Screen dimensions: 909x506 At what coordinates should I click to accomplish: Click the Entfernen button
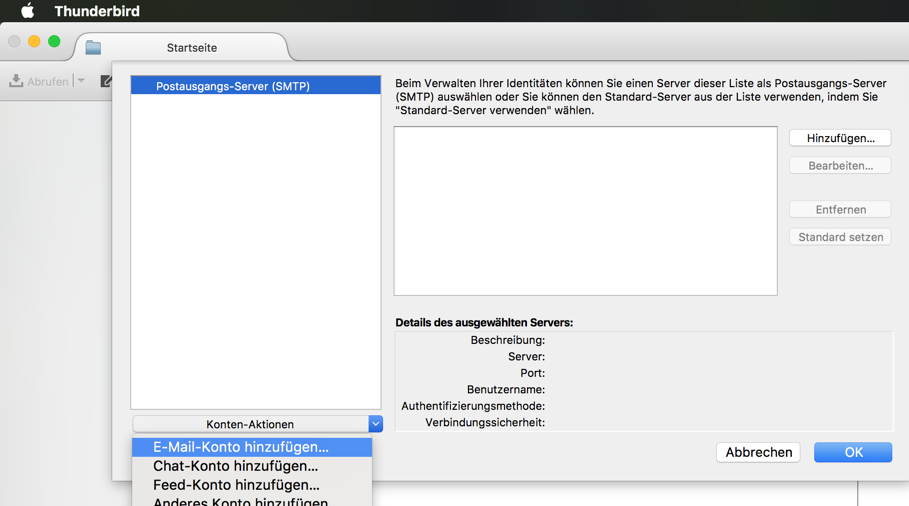pos(840,209)
